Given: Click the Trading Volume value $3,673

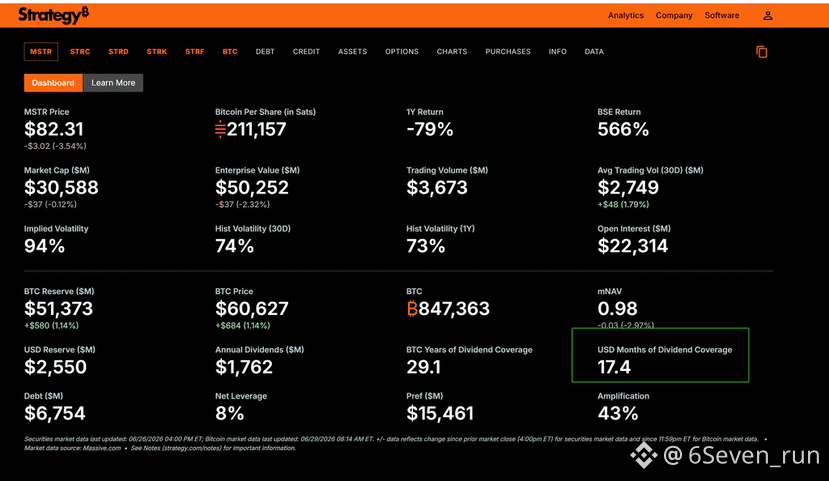Looking at the screenshot, I should click(x=437, y=187).
